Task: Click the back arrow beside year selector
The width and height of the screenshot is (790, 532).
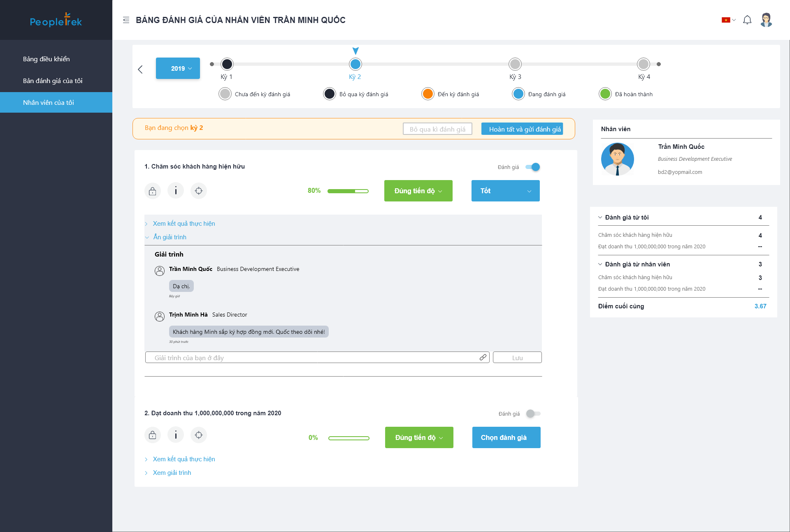Action: click(x=140, y=69)
